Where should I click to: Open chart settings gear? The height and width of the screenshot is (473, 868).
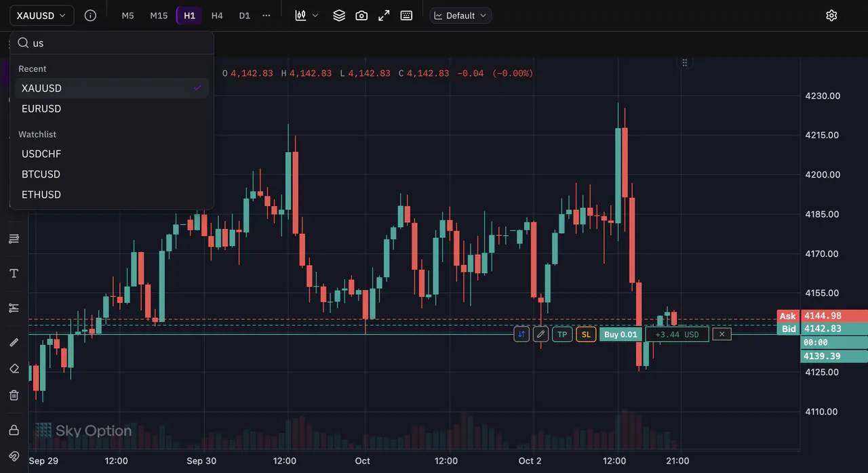point(831,16)
